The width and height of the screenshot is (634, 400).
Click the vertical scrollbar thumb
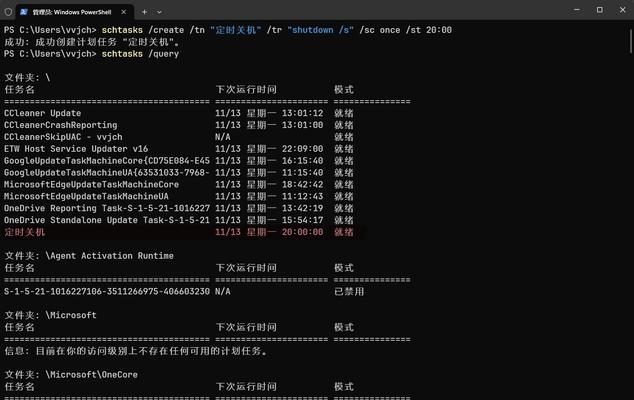point(631,41)
